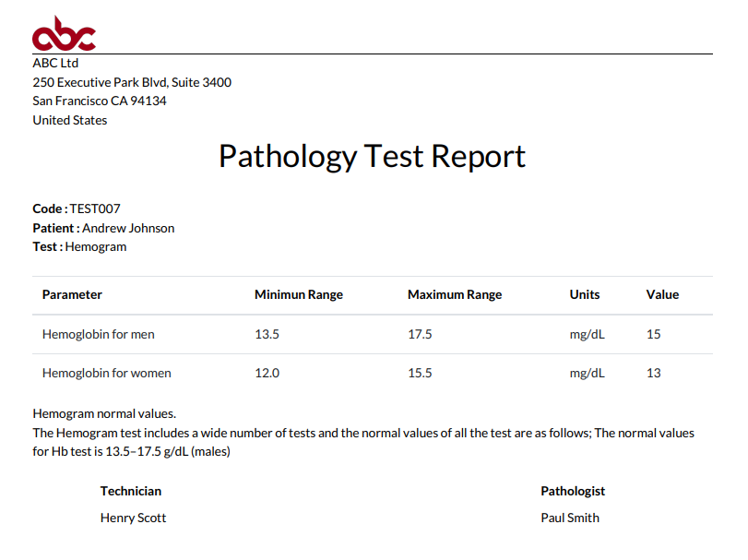Image resolution: width=748 pixels, height=560 pixels.
Task: Click the 13.5 minimum range value
Action: pos(267,334)
